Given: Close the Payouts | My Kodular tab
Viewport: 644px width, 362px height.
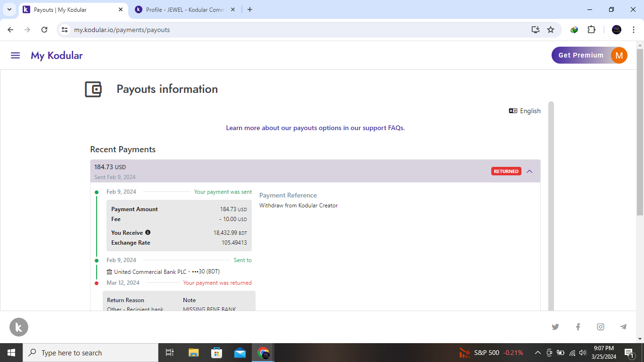Looking at the screenshot, I should pos(121,9).
